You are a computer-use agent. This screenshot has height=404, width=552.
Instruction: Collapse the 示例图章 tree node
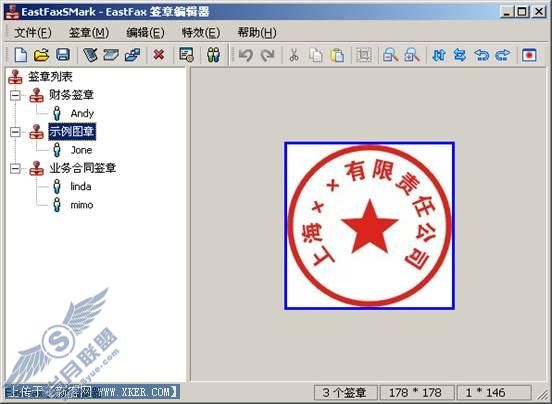(15, 132)
